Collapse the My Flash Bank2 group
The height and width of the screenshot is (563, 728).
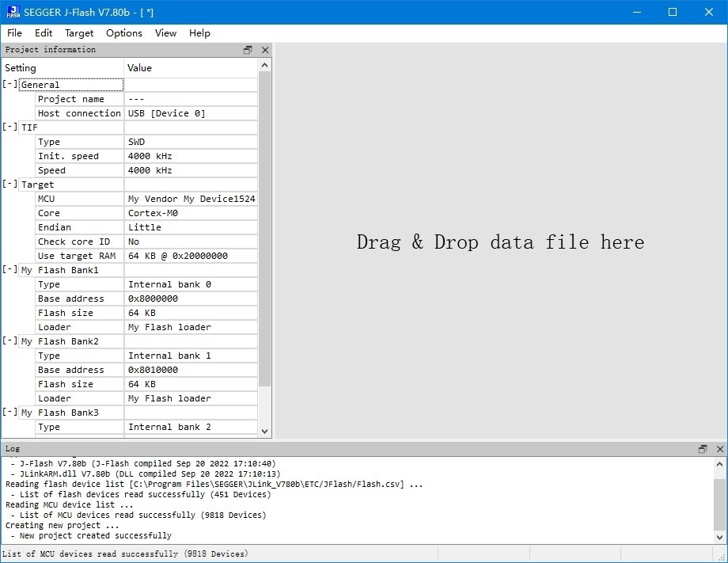[x=9, y=341]
